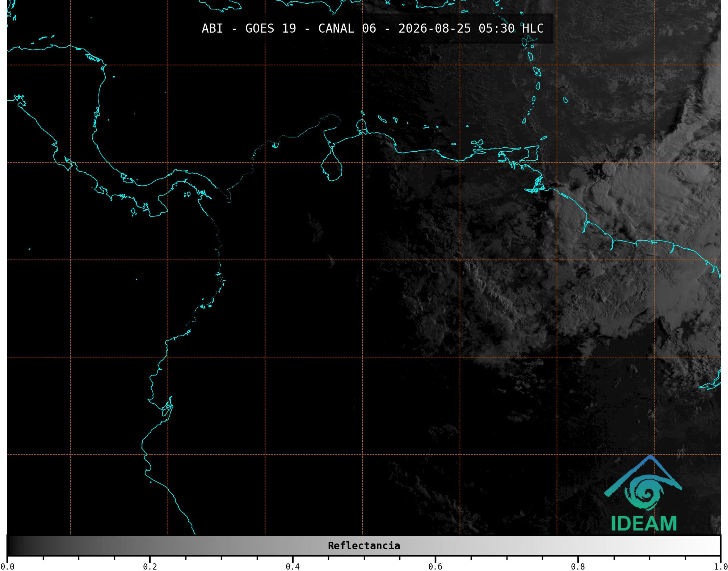Click the "0.6" colorbar tick label
728x571 pixels.
pyautogui.click(x=435, y=567)
